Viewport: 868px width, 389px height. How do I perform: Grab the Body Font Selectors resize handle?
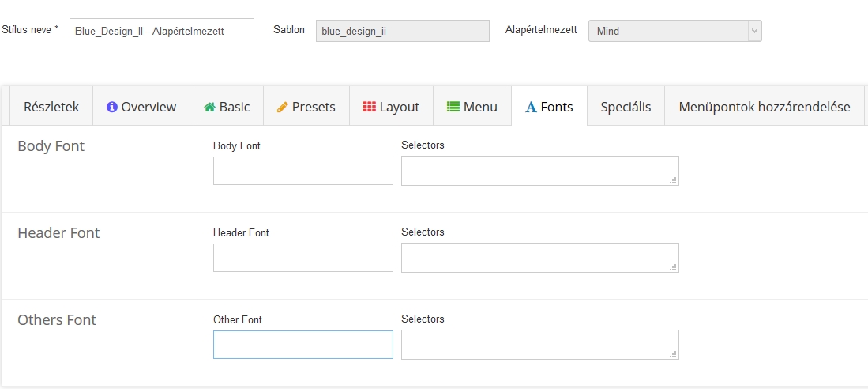674,181
